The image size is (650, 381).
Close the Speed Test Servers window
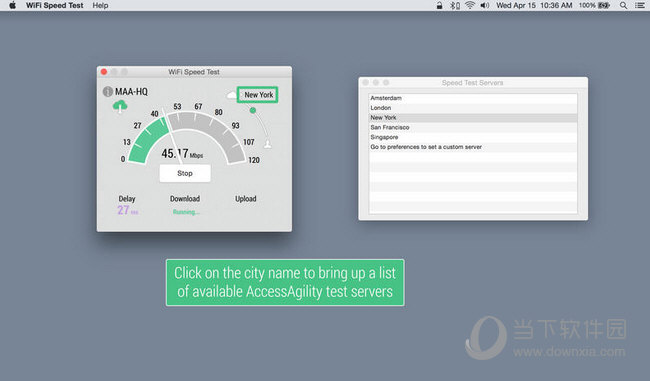[366, 83]
